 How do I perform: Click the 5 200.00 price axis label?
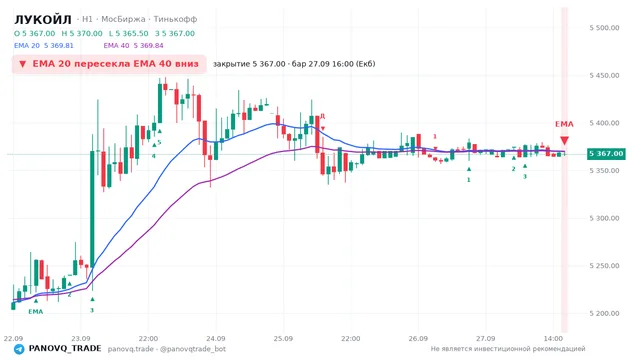[x=604, y=313]
